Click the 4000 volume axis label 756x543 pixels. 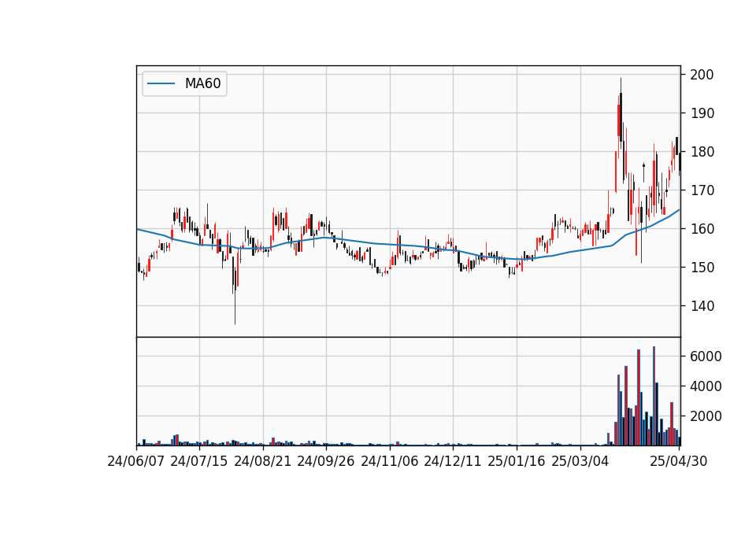(706, 386)
